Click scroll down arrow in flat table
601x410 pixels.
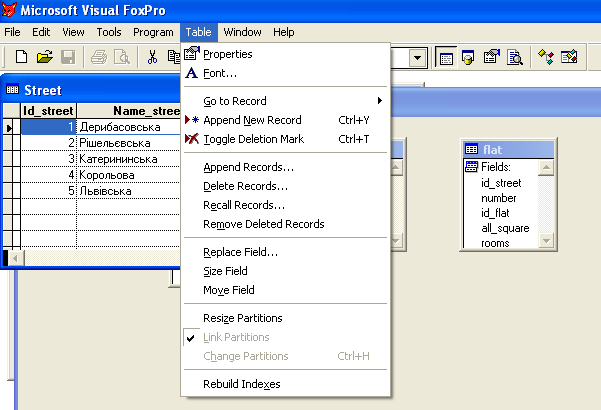click(546, 241)
